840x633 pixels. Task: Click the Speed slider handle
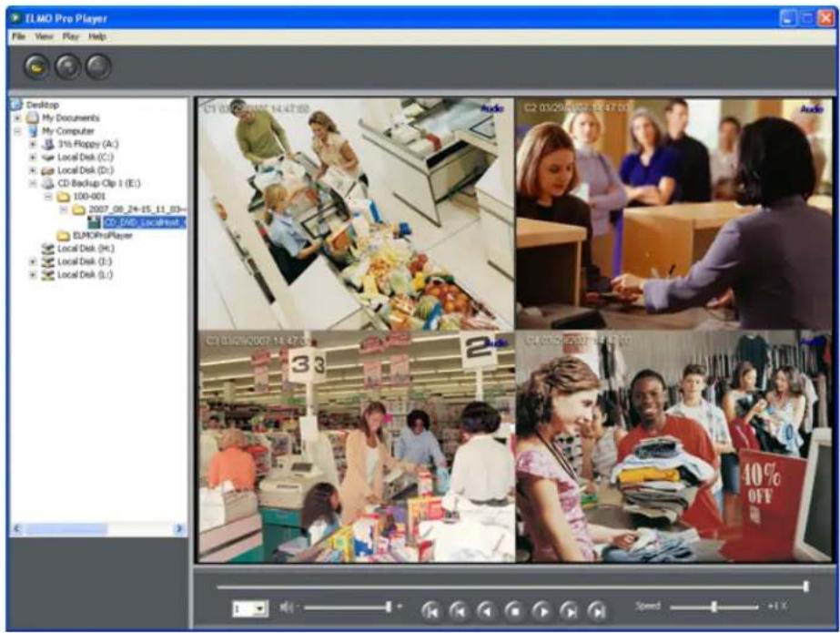tap(714, 607)
